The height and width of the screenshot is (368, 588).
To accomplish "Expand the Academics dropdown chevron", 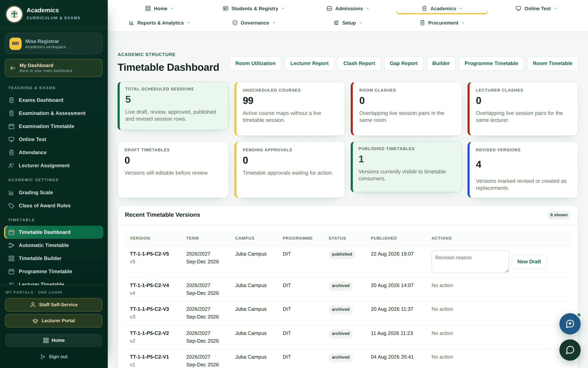I will [461, 9].
